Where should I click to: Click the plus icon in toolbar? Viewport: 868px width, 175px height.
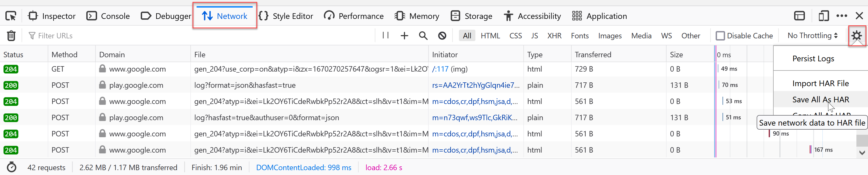pos(404,35)
